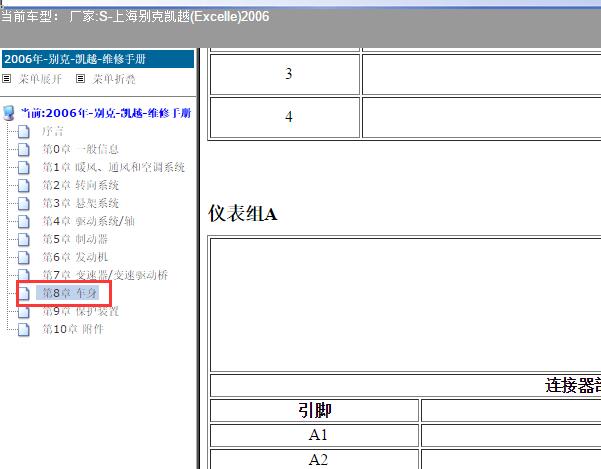Click the page icon beside 第5章 制动器
Image resolution: width=601 pixels, height=469 pixels.
pos(24,239)
